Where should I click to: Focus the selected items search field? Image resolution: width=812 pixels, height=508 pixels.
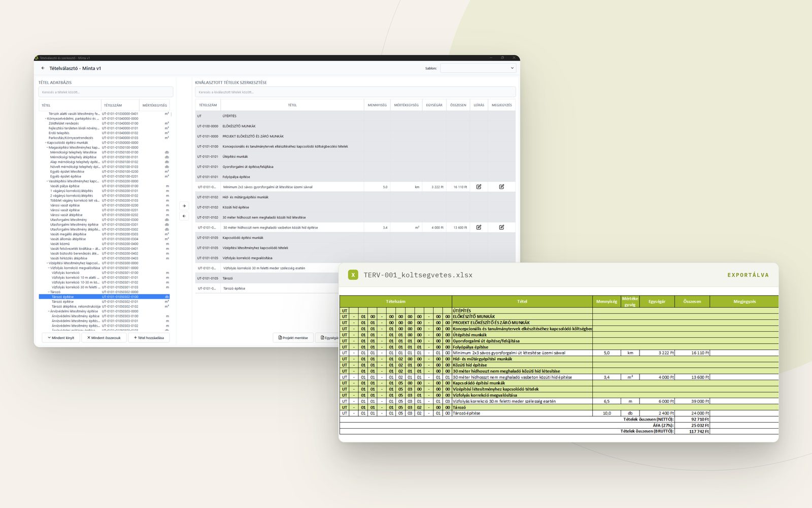(x=355, y=92)
